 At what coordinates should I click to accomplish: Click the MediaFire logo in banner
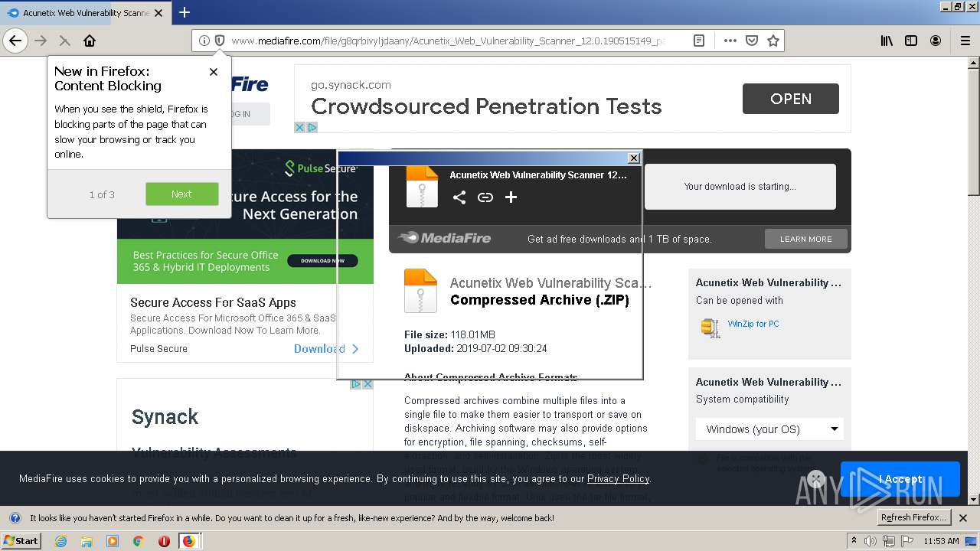(445, 238)
